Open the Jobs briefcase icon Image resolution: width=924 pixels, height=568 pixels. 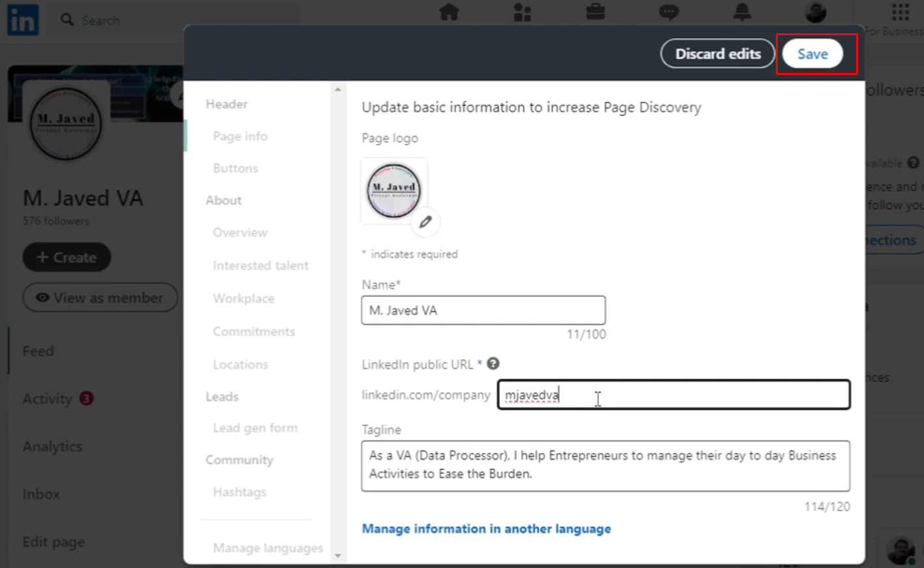tap(595, 12)
